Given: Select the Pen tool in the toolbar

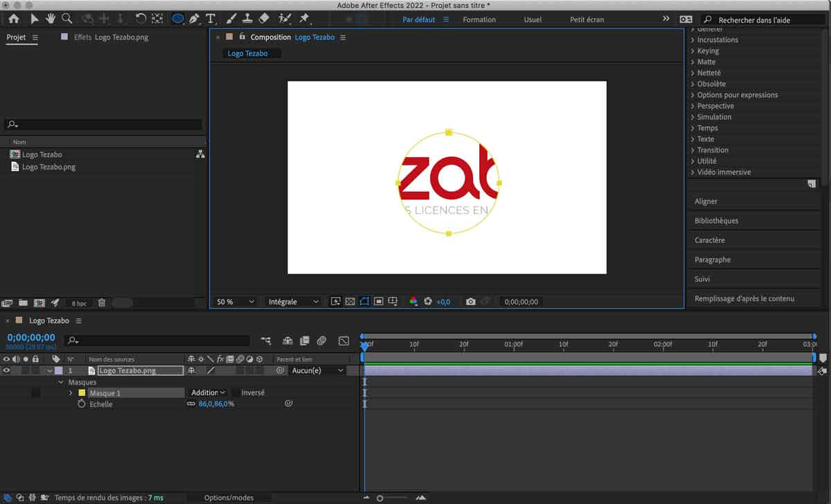Looking at the screenshot, I should pyautogui.click(x=194, y=19).
